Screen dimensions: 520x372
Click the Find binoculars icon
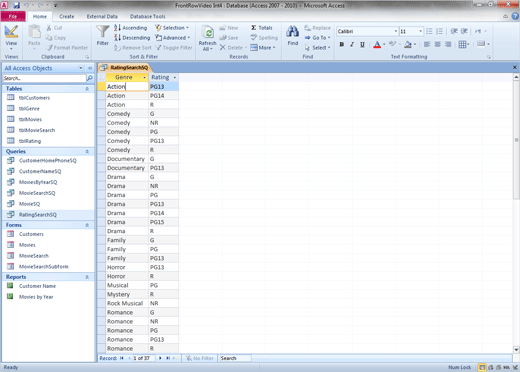(x=293, y=32)
